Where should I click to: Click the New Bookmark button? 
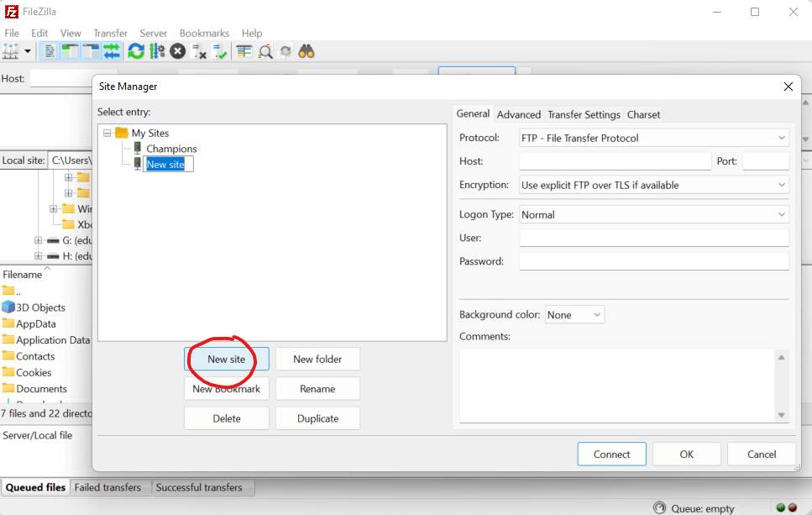227,389
